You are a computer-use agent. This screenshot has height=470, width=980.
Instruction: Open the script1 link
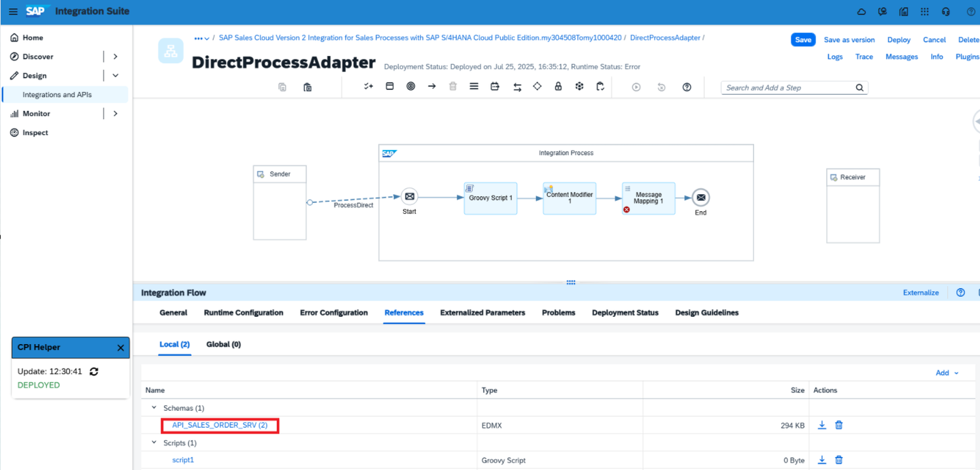pyautogui.click(x=183, y=460)
